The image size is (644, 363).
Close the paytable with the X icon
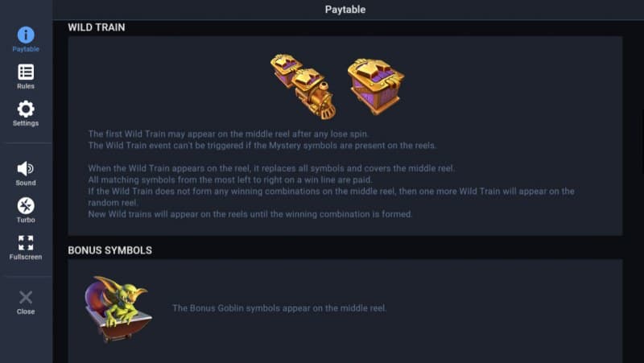click(x=26, y=301)
